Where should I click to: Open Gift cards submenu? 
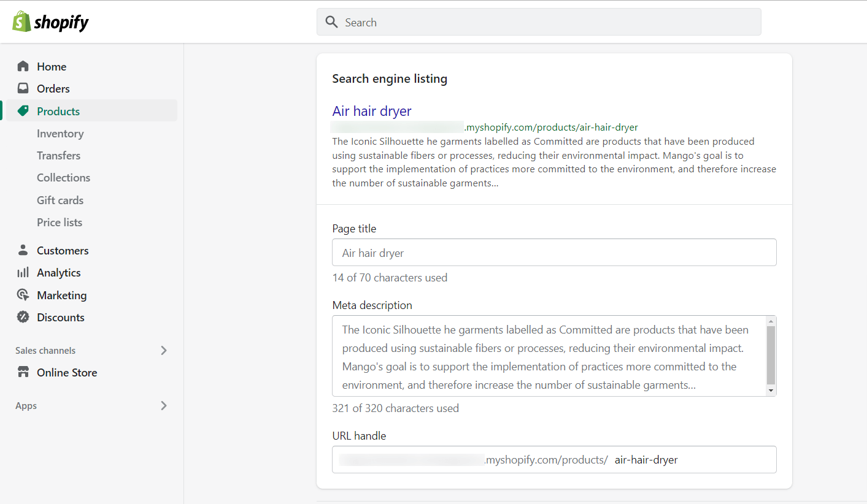(60, 200)
